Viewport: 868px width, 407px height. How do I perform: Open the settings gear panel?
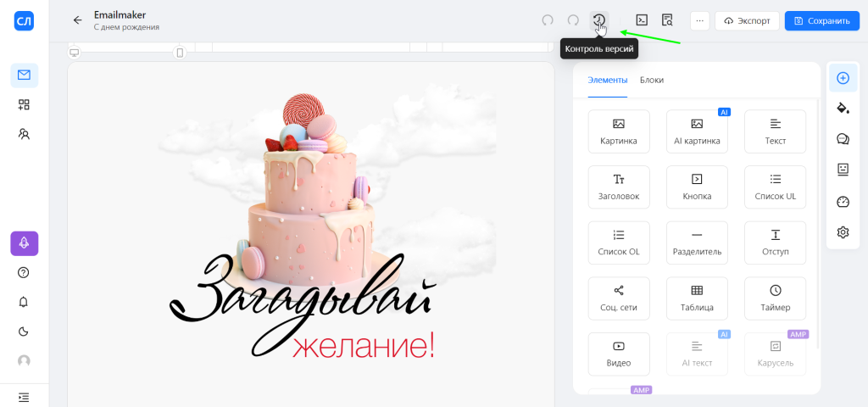(843, 232)
